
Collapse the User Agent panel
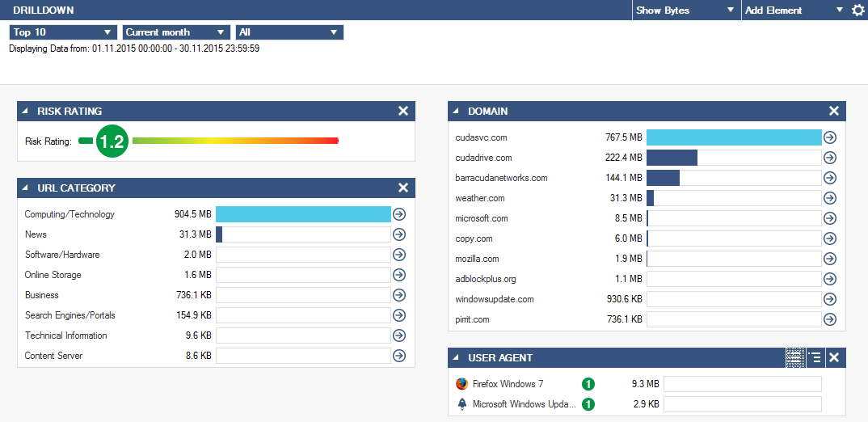pos(456,358)
